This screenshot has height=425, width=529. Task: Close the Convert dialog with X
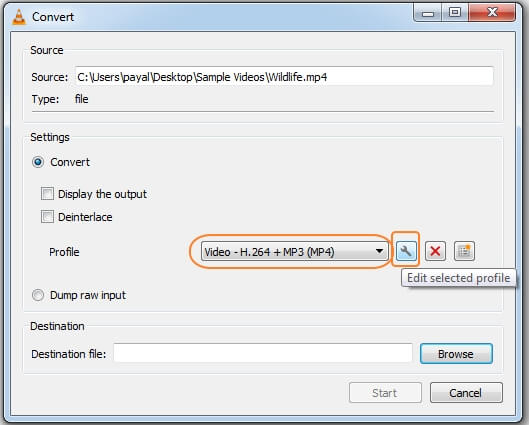(492, 13)
